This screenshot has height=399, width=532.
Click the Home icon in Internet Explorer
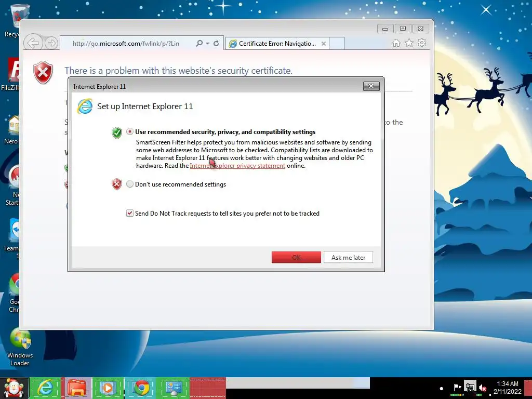pos(396,43)
